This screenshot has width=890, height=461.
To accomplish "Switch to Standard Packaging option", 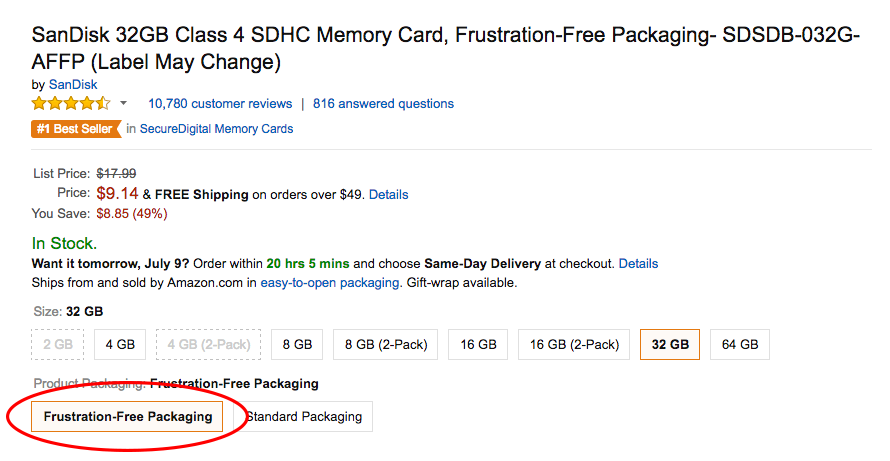I will point(305,416).
